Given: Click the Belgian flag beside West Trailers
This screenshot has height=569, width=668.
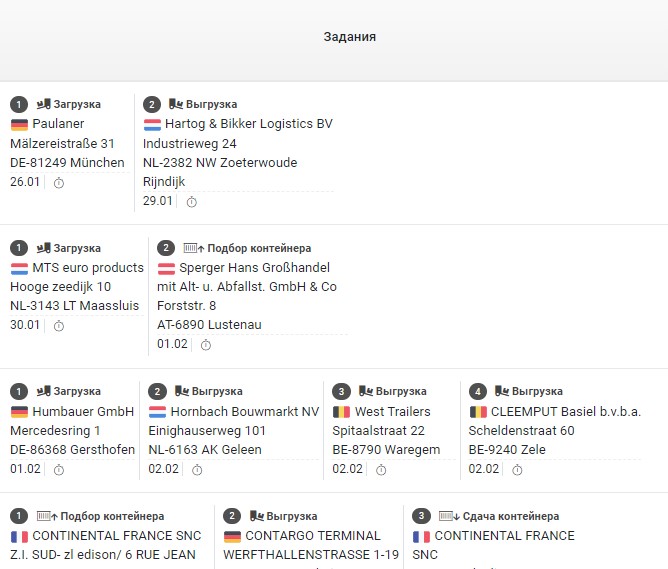Looking at the screenshot, I should pos(341,412).
